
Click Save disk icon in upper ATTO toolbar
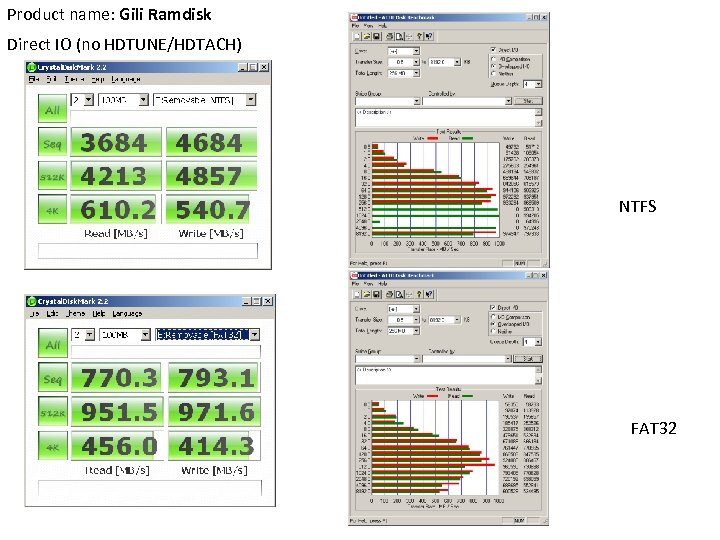(376, 36)
